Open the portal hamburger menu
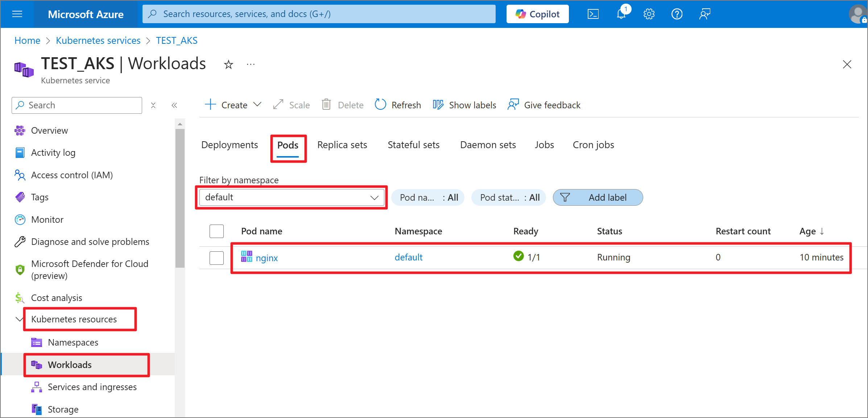The image size is (868, 418). [x=17, y=14]
